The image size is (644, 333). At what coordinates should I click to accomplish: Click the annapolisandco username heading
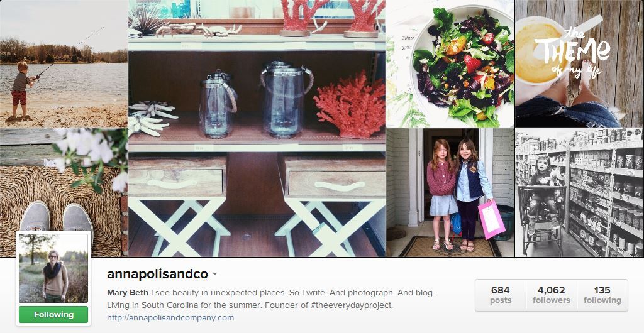pyautogui.click(x=157, y=275)
